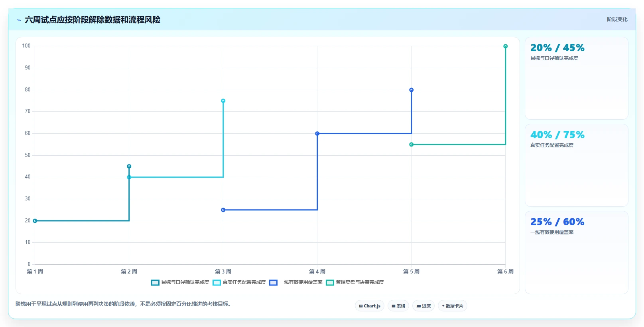This screenshot has height=327, width=644.
Task: Click the 目标与口径确认完成度 caption in first card
Action: tap(554, 58)
